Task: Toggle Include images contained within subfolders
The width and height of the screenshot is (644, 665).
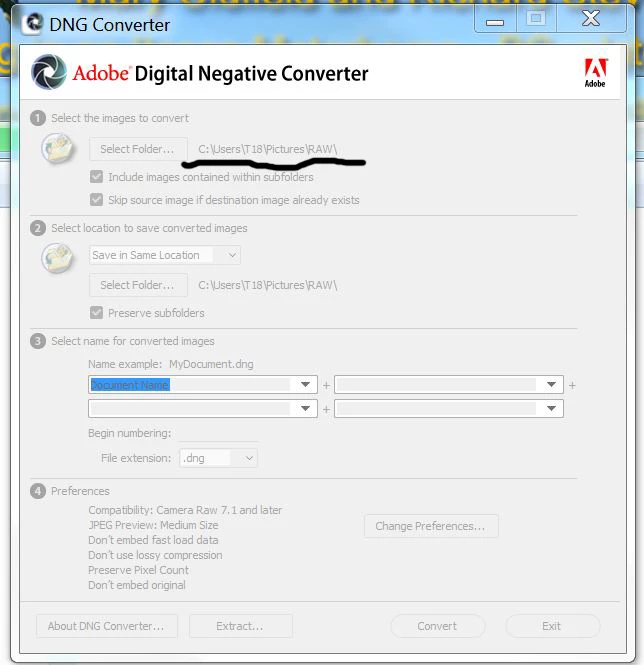Action: point(96,176)
